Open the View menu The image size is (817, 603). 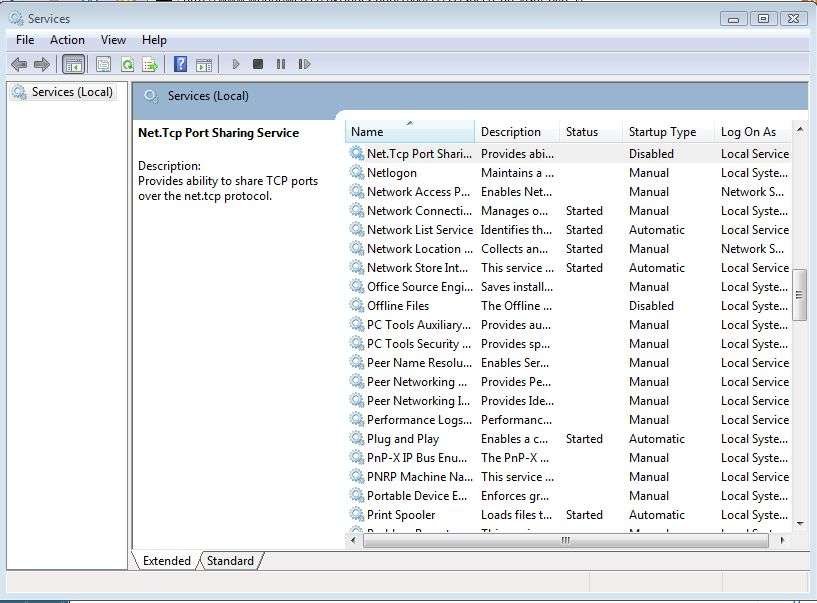point(113,40)
